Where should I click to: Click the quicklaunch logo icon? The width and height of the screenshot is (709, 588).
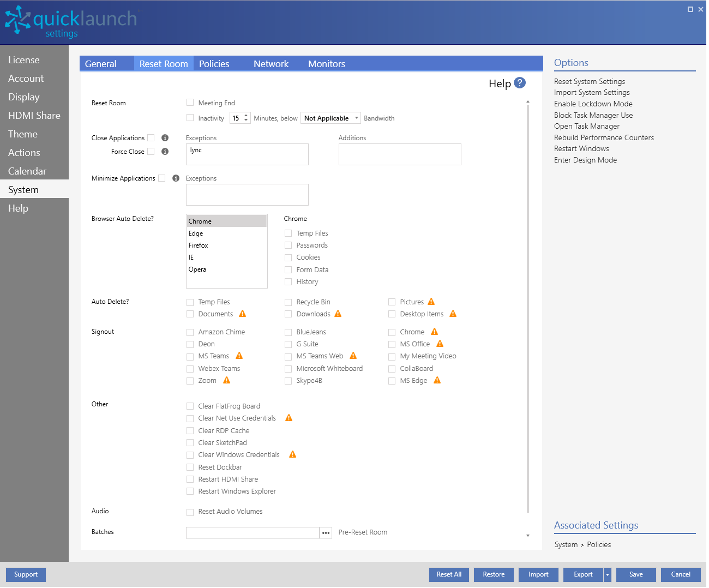17,20
